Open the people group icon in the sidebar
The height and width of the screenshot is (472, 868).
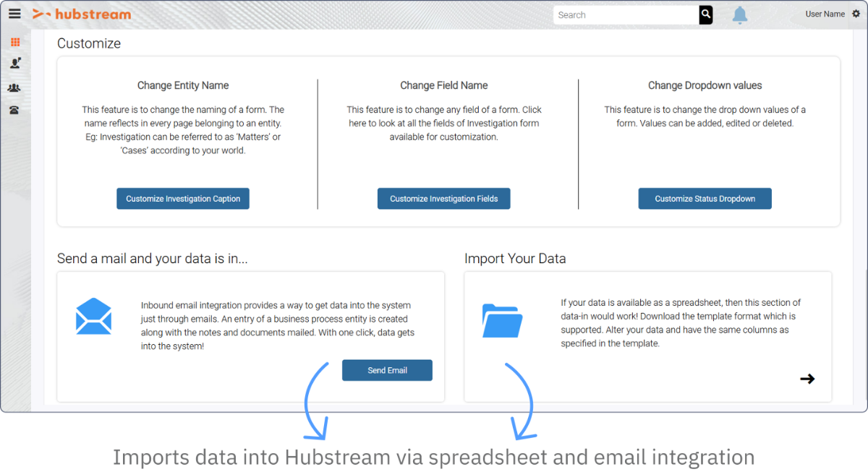coord(14,87)
